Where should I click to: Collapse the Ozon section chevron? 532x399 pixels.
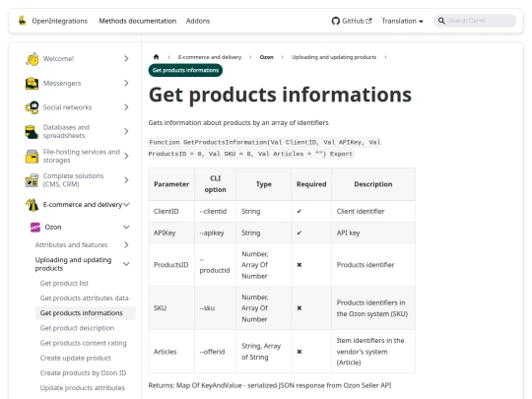coord(126,227)
